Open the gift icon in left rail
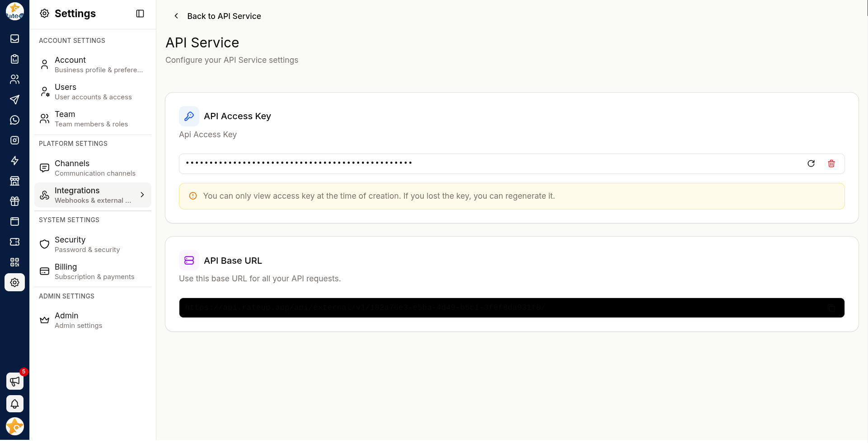This screenshot has width=868, height=443. 15,201
